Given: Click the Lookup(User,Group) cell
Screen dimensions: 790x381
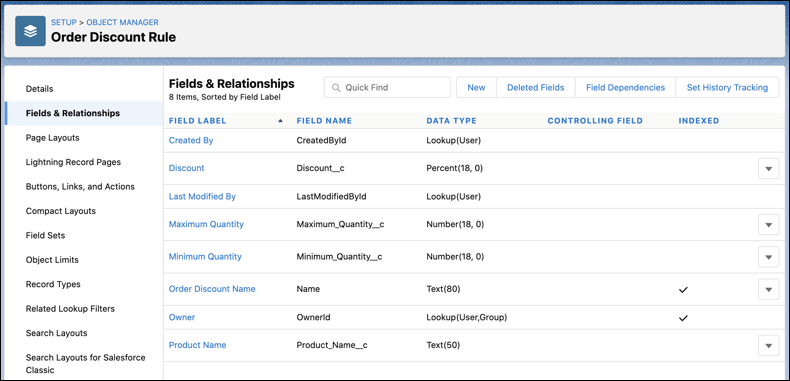Looking at the screenshot, I should point(467,318).
